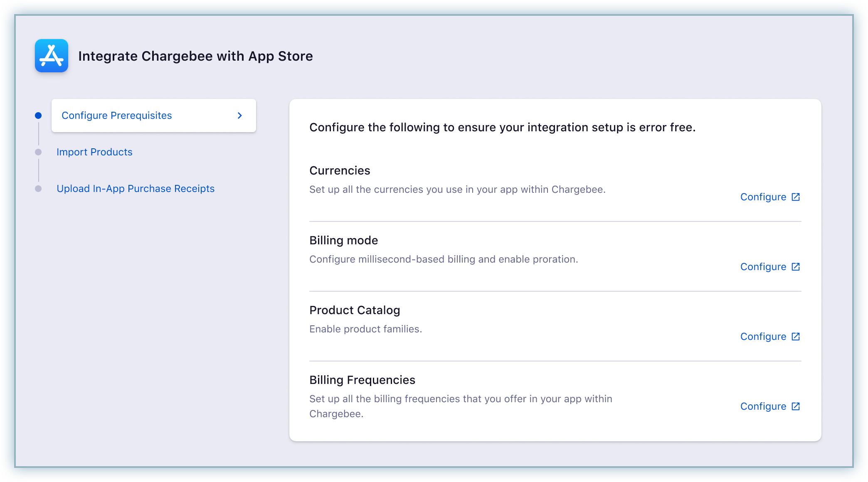The height and width of the screenshot is (482, 868).
Task: Click the chevron on Configure Prerequisites step
Action: [240, 116]
